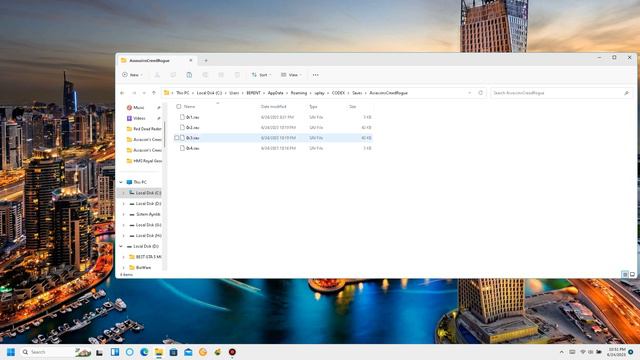The width and height of the screenshot is (640, 360).
Task: Sort by the Date modified column
Action: (x=273, y=107)
